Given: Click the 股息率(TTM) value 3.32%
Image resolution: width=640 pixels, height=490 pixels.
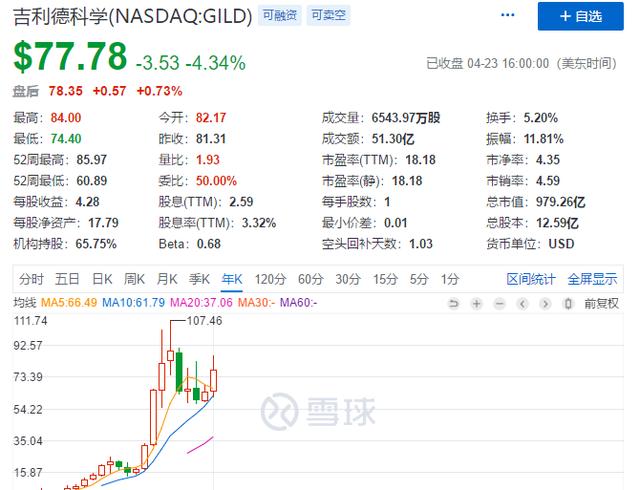Looking at the screenshot, I should pyautogui.click(x=259, y=223).
